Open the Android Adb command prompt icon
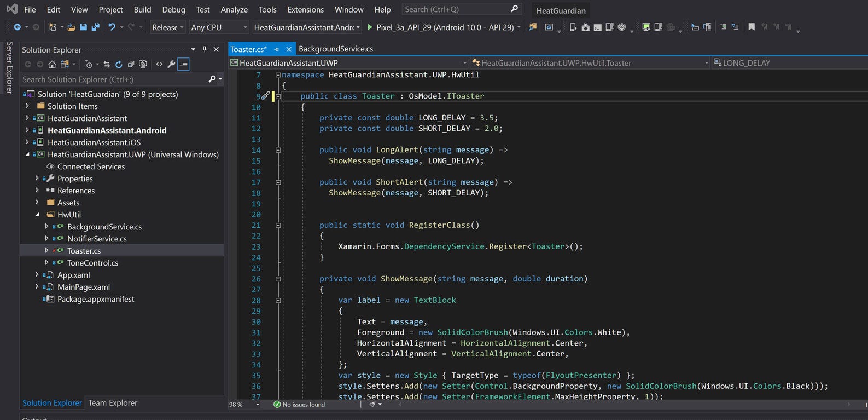This screenshot has height=420, width=868. [597, 27]
